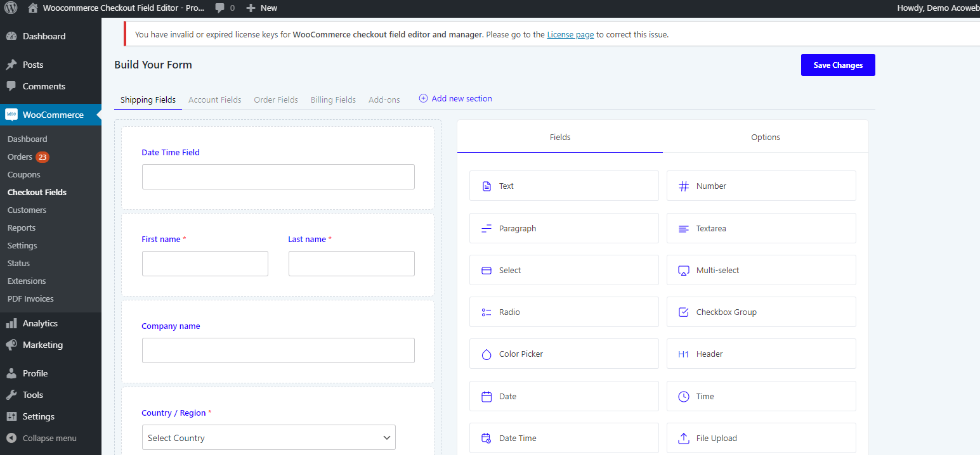Open Customers submenu item
The width and height of the screenshot is (980, 455).
click(x=27, y=210)
